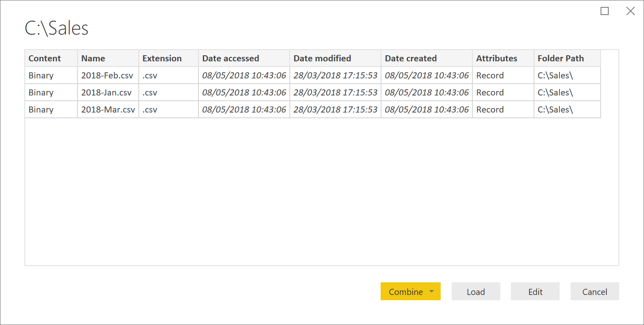Screen dimensions: 644x325
Task: Select the Folder Path column header
Action: (x=567, y=58)
